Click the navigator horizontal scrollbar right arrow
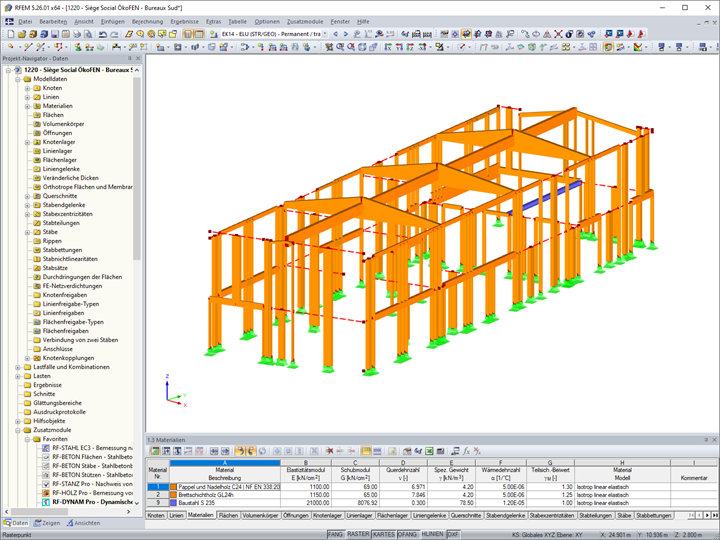Viewport: 720px width, 540px height. [129, 512]
